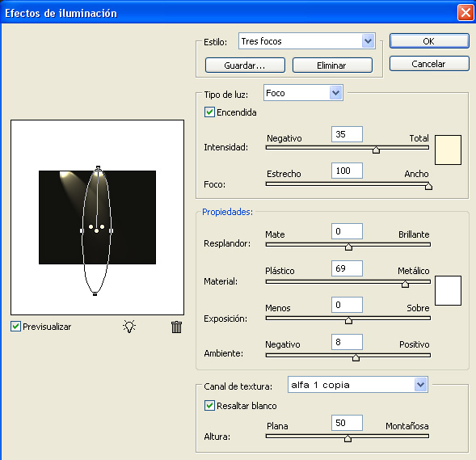This screenshot has width=476, height=460.
Task: Open the cream light color swatch
Action: click(x=448, y=150)
